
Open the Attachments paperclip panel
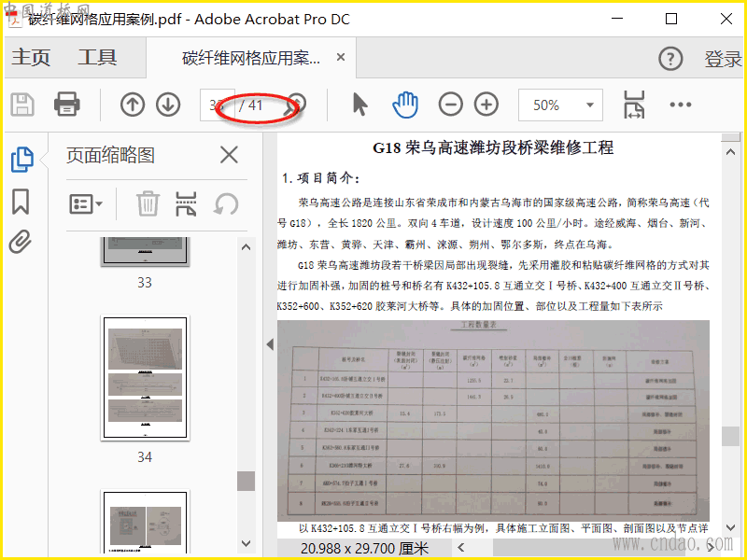(21, 242)
